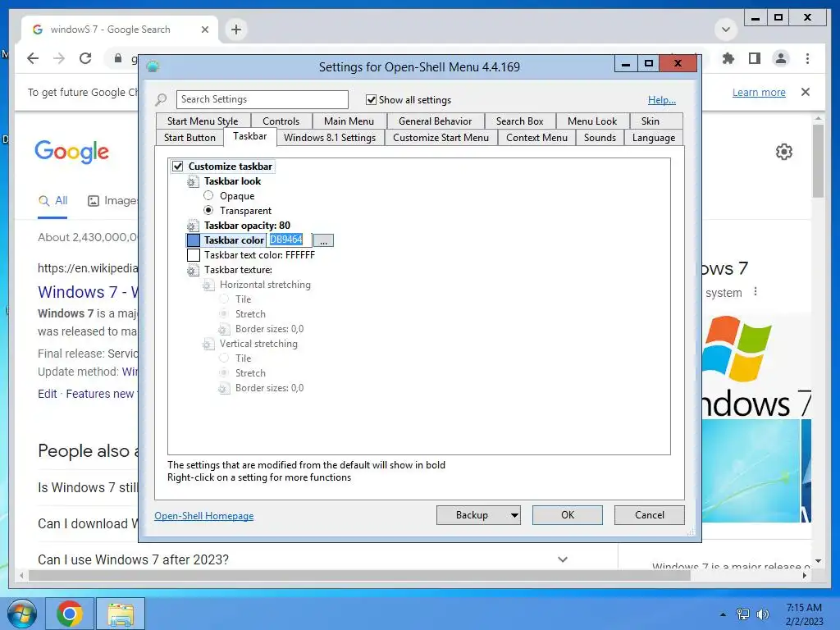Viewport: 840px width, 630px height.
Task: Switch to the Start Menu Style tab
Action: (x=203, y=121)
